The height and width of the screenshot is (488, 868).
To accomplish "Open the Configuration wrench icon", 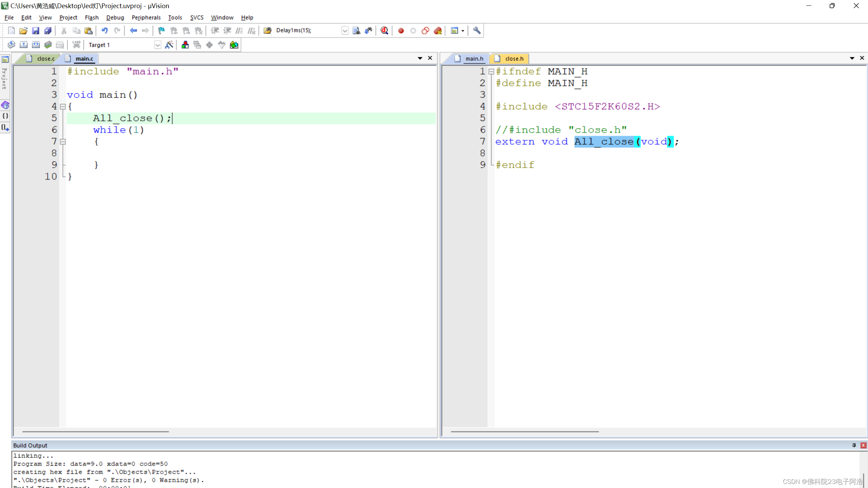I will pos(477,30).
